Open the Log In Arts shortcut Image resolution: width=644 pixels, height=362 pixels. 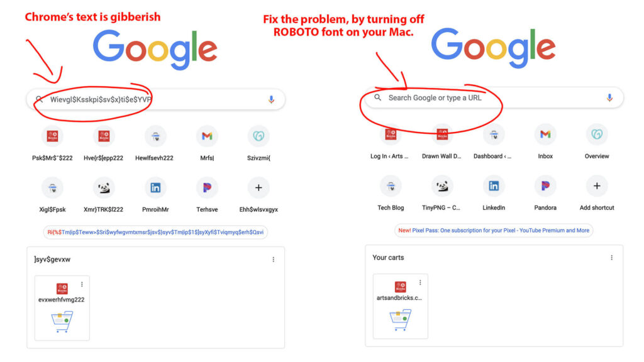click(390, 134)
